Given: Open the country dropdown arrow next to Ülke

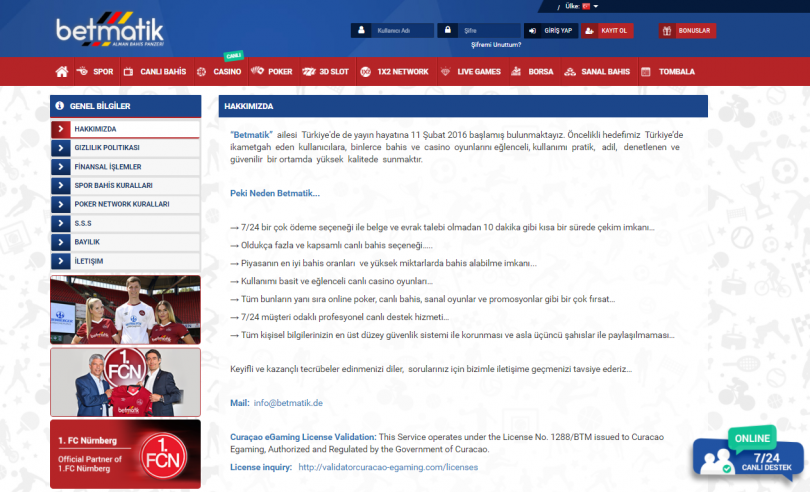Looking at the screenshot, I should pyautogui.click(x=596, y=6).
